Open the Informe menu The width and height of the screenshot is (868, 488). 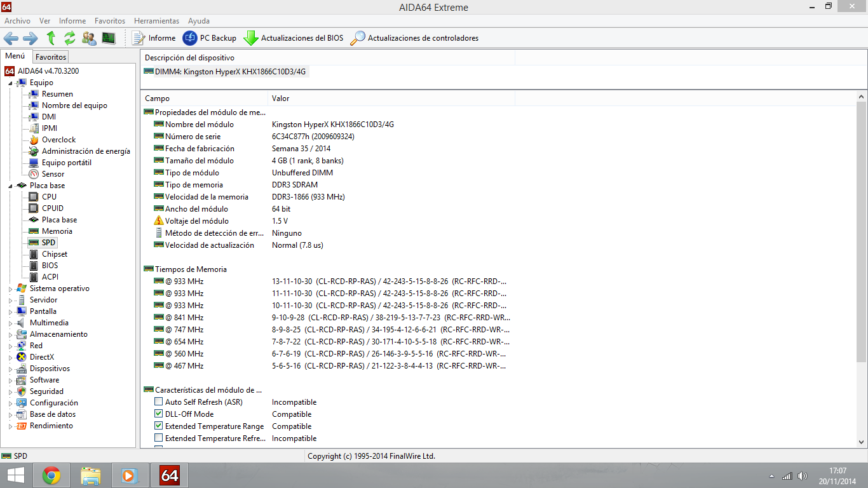(72, 21)
